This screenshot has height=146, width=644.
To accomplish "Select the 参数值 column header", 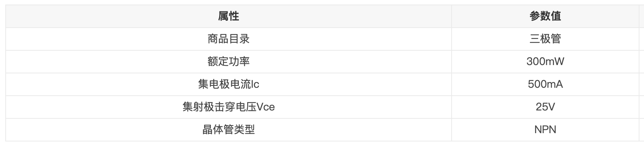I will point(545,16).
